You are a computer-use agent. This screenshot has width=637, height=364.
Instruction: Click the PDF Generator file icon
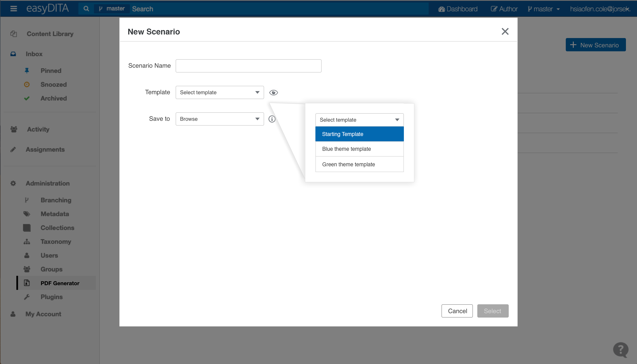27,283
